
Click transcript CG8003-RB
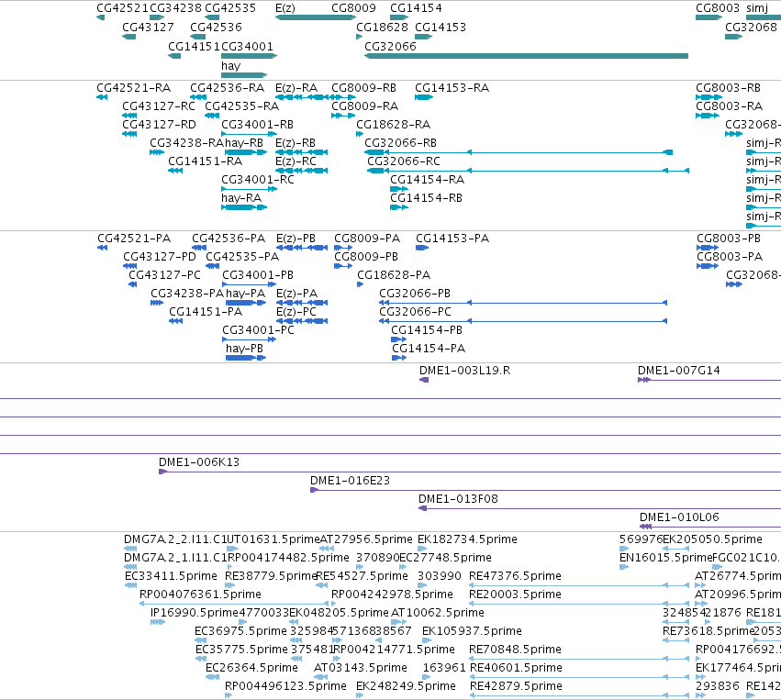point(728,88)
